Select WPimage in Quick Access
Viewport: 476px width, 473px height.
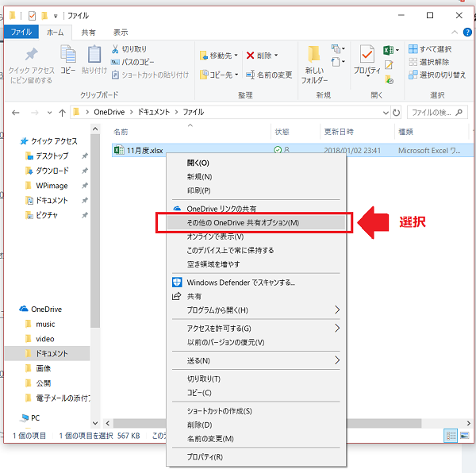[x=52, y=186]
